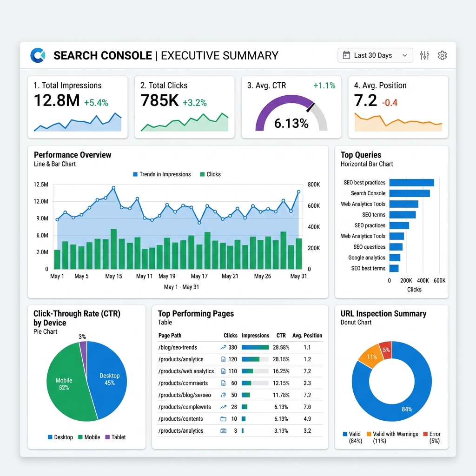The width and height of the screenshot is (476, 476).
Task: Click the 'Google analytics' query label
Action: (x=367, y=258)
